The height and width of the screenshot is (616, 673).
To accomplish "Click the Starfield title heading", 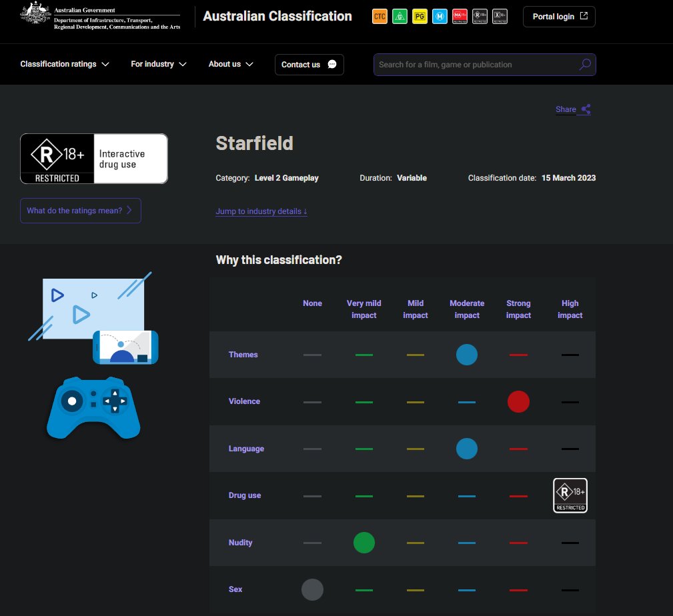I will [254, 143].
